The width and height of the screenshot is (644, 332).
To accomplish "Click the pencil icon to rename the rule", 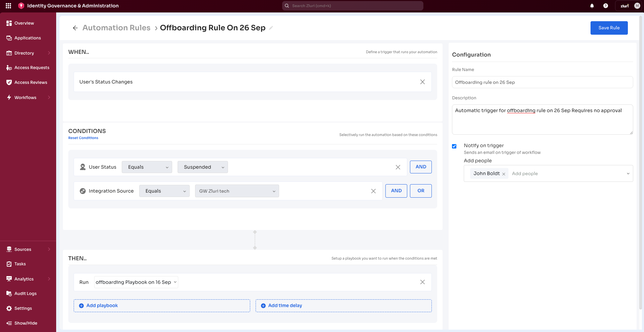I will (x=271, y=28).
